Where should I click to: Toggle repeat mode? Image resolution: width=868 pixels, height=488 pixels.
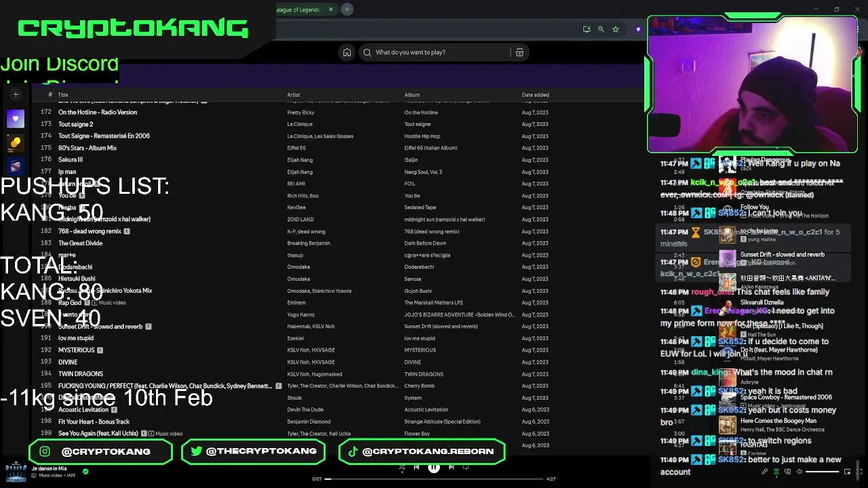coord(466,467)
